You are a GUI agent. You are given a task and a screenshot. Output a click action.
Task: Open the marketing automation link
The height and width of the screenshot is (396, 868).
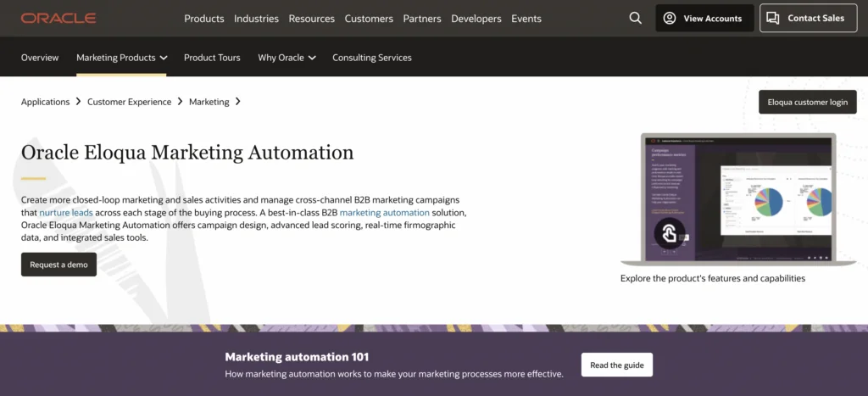tap(385, 213)
